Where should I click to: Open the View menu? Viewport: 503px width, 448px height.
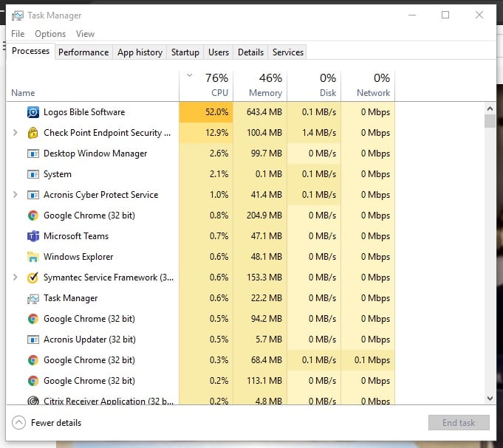[x=86, y=34]
